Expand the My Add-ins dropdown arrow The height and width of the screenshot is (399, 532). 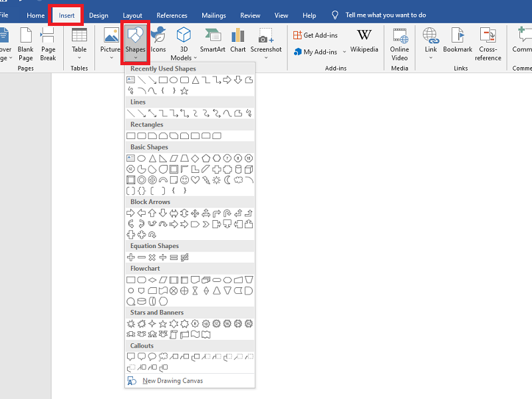tap(344, 53)
